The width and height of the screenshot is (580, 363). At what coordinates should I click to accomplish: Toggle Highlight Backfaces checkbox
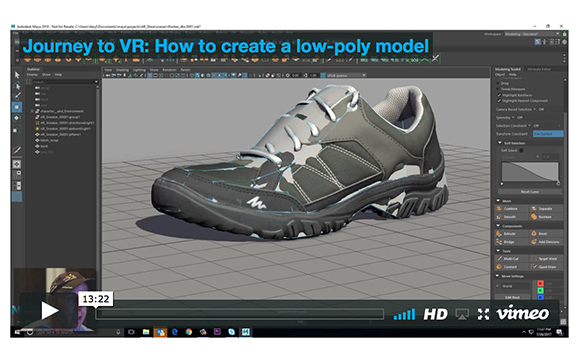pos(499,95)
